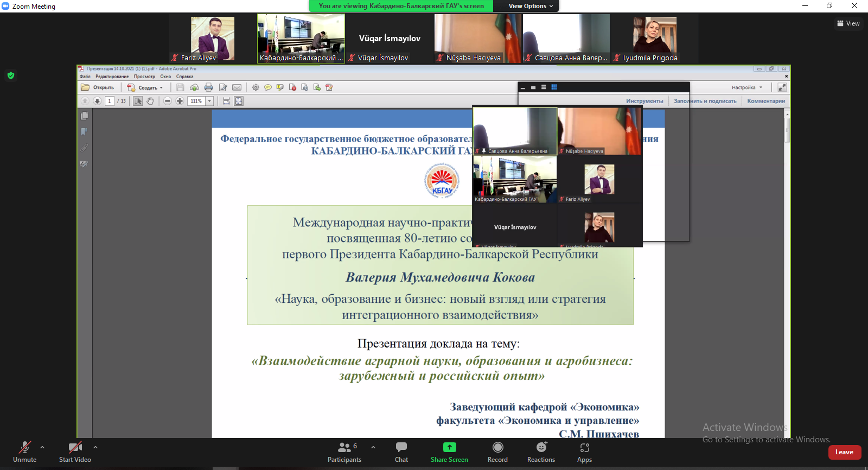Image resolution: width=868 pixels, height=470 pixels.
Task: Unmute the microphone
Action: pos(24,452)
